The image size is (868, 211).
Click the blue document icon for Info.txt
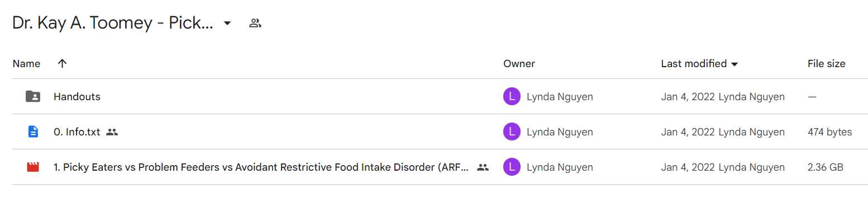tap(33, 132)
